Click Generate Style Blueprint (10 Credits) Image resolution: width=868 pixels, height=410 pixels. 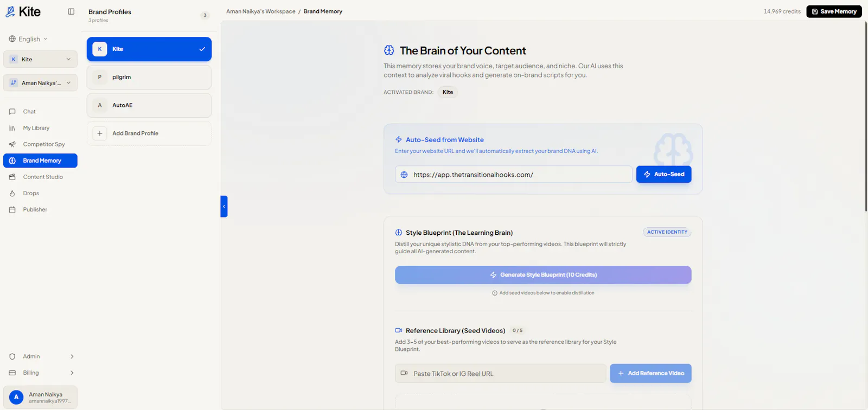pyautogui.click(x=543, y=275)
